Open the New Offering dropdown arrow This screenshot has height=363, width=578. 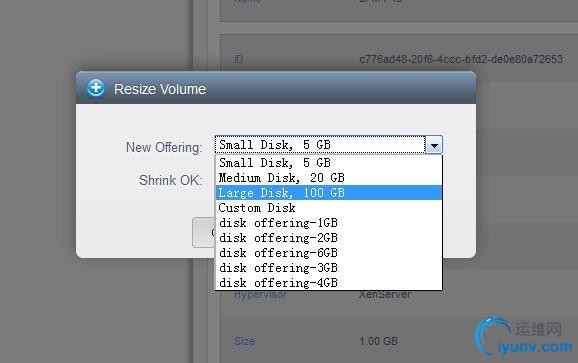click(434, 145)
